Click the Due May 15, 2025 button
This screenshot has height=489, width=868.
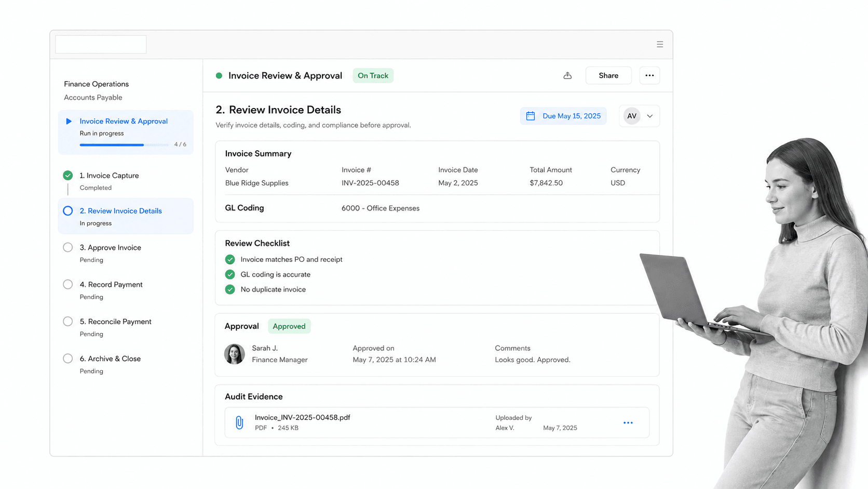coord(563,116)
